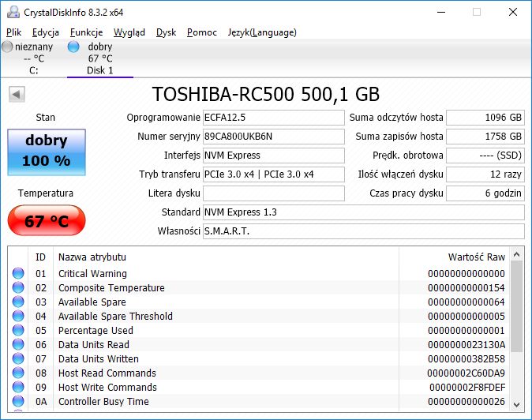
Task: Click the host reads value 1096 GB
Action: 485,118
